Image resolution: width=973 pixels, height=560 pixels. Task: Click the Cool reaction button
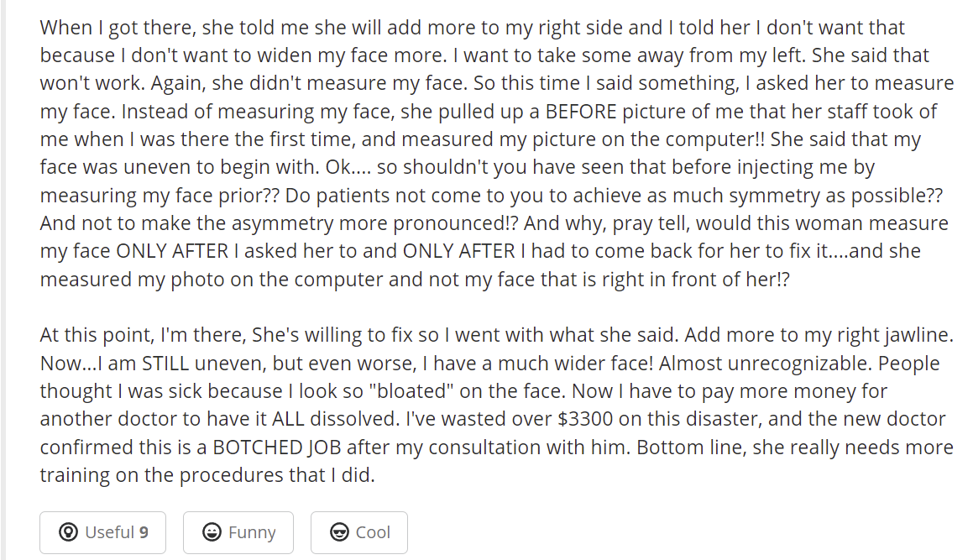click(x=358, y=532)
